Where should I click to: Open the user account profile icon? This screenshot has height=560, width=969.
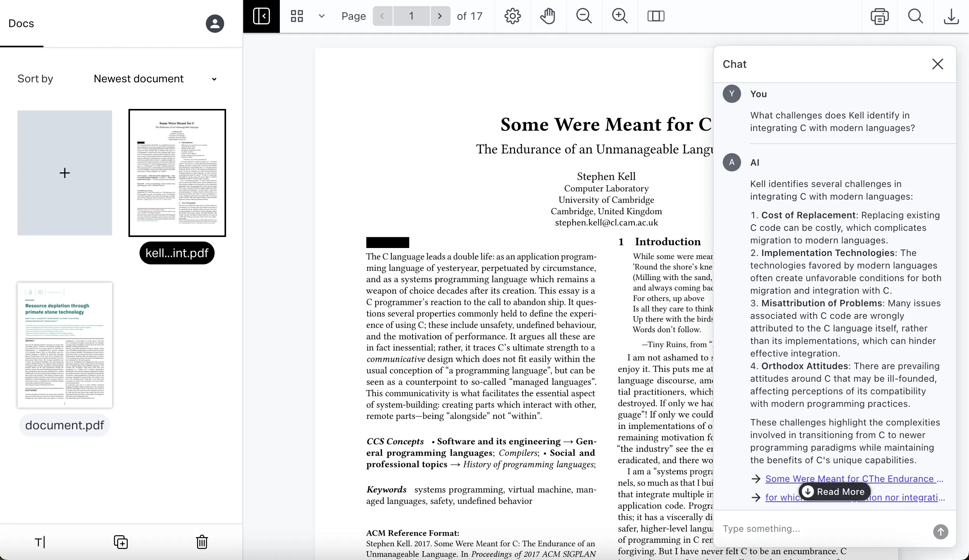point(215,24)
